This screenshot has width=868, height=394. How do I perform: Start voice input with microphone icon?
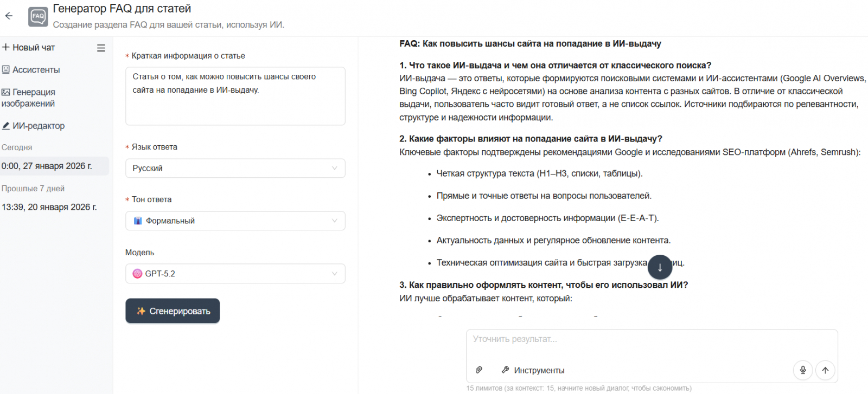[803, 370]
